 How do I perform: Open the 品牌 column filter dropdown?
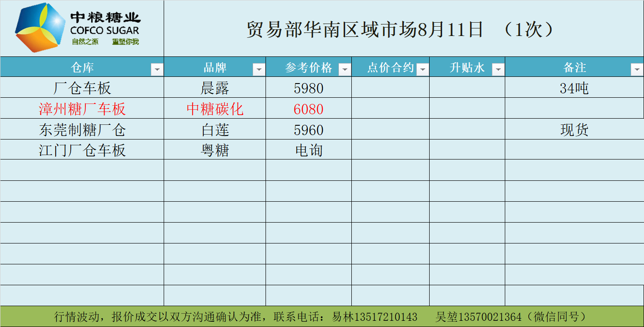[x=259, y=69]
